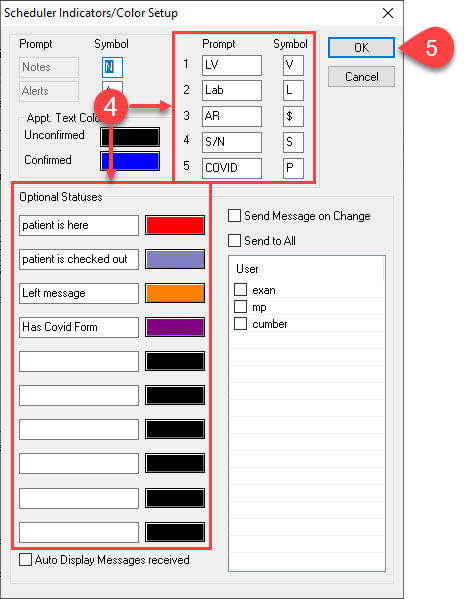Screen dimensions: 470x599
Task: Enable Send Message on Change checkbox
Action: click(234, 216)
